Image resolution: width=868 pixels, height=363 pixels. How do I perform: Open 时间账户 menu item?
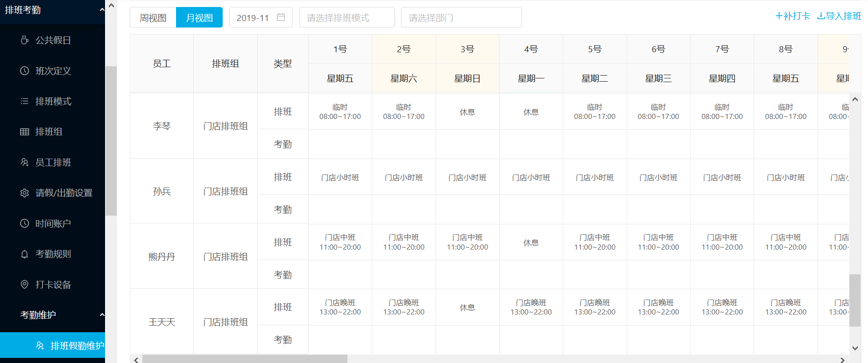tap(52, 223)
